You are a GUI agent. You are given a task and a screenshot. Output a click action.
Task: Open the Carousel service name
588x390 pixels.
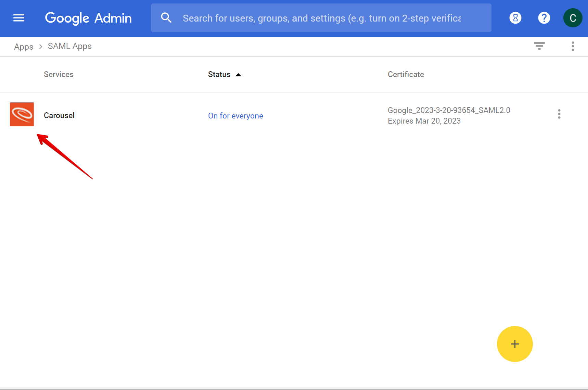[x=59, y=115]
